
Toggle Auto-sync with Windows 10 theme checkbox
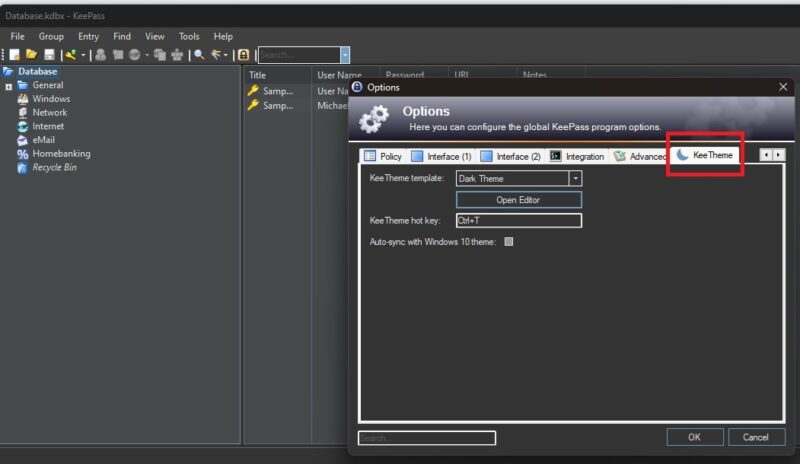[x=509, y=242]
